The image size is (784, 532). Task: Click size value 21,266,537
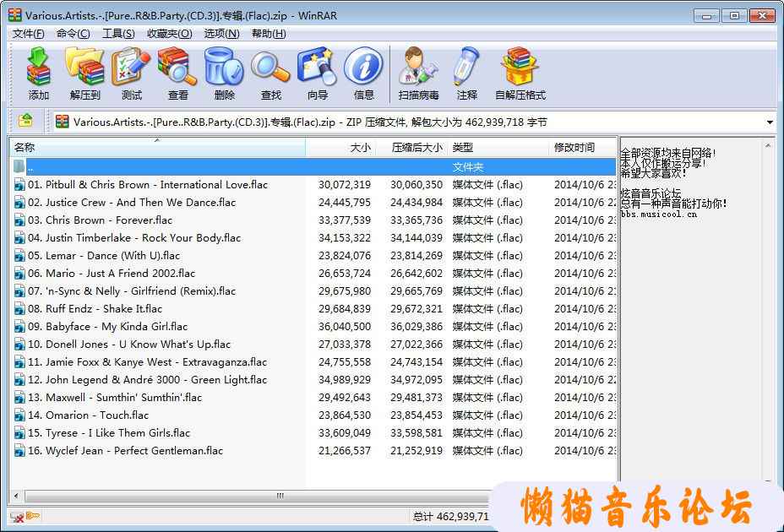345,450
